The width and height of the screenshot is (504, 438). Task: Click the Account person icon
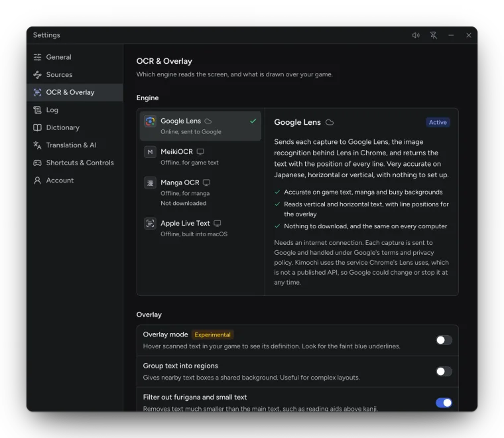click(x=37, y=181)
